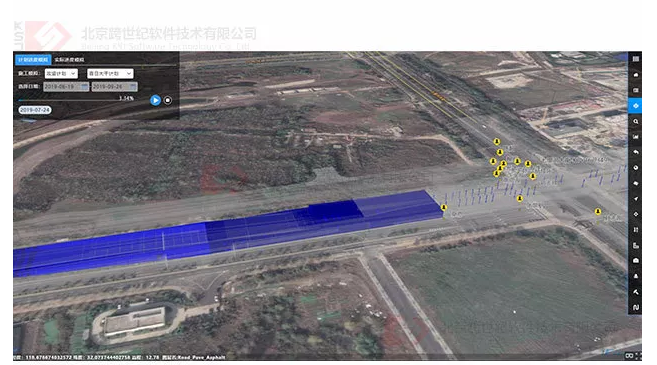Image resolution: width=657 pixels, height=365 pixels.
Task: Open the chart statistics icon
Action: 635,137
